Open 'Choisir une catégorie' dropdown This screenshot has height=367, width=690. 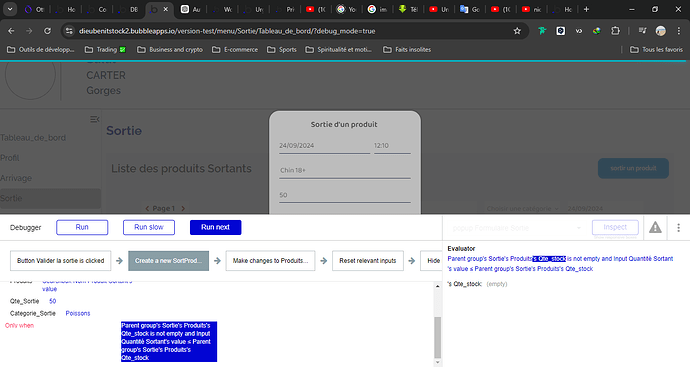click(x=522, y=209)
